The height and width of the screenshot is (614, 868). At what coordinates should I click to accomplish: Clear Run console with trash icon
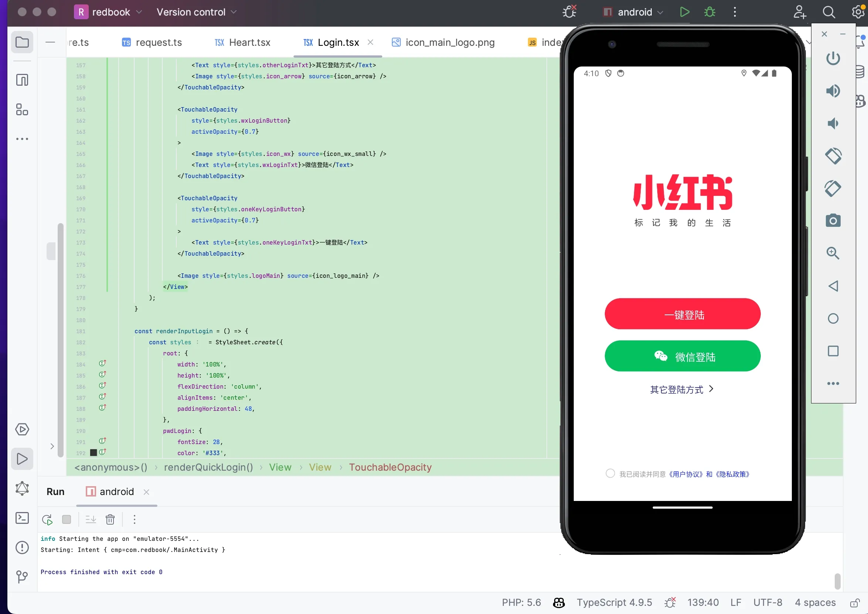pyautogui.click(x=110, y=520)
